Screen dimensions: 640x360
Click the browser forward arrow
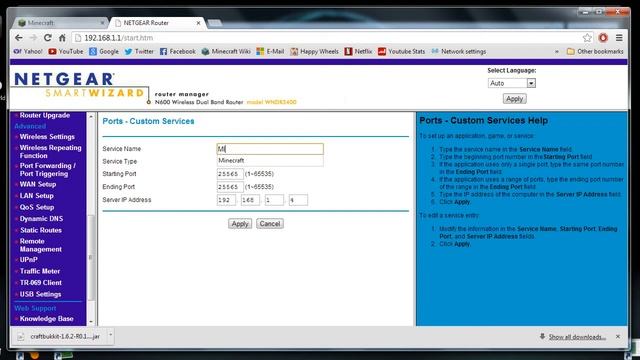(x=33, y=38)
